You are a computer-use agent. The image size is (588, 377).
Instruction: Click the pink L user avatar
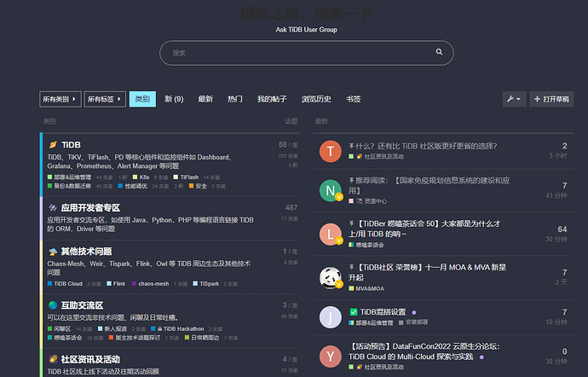coord(331,235)
